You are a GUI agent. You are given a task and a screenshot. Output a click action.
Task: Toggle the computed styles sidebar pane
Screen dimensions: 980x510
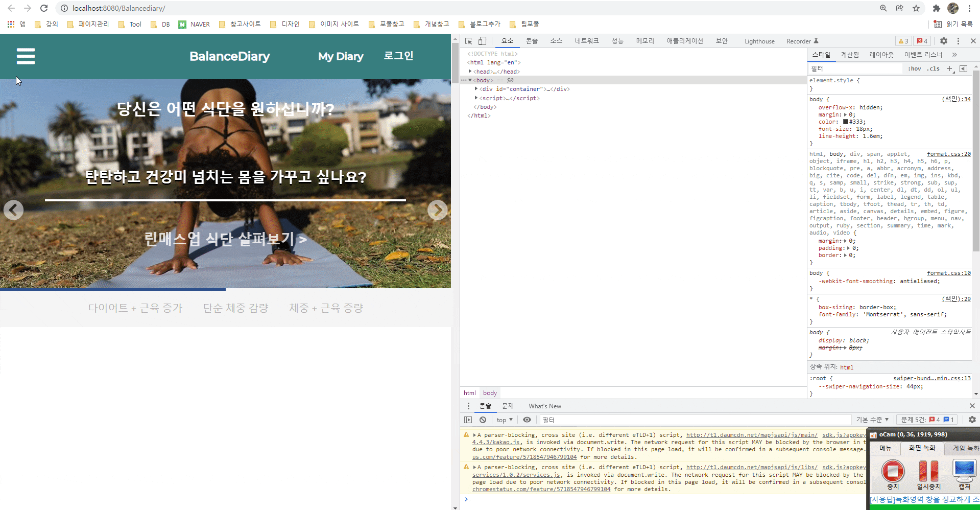pyautogui.click(x=964, y=68)
